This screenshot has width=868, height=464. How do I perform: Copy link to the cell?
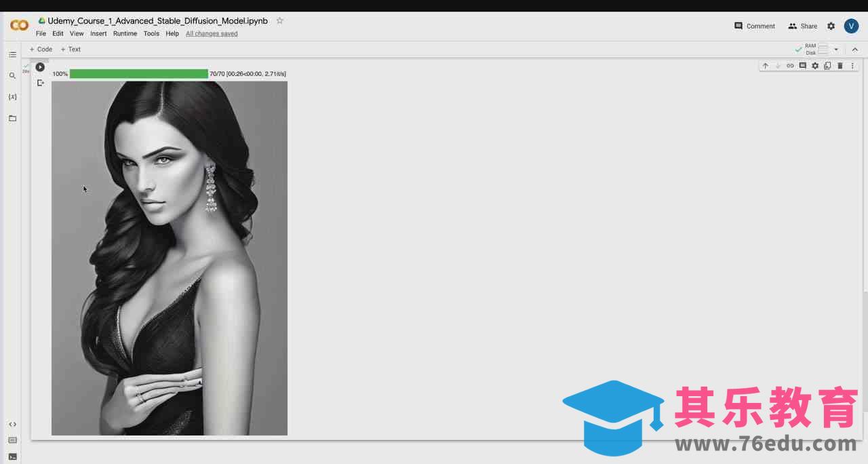point(790,66)
